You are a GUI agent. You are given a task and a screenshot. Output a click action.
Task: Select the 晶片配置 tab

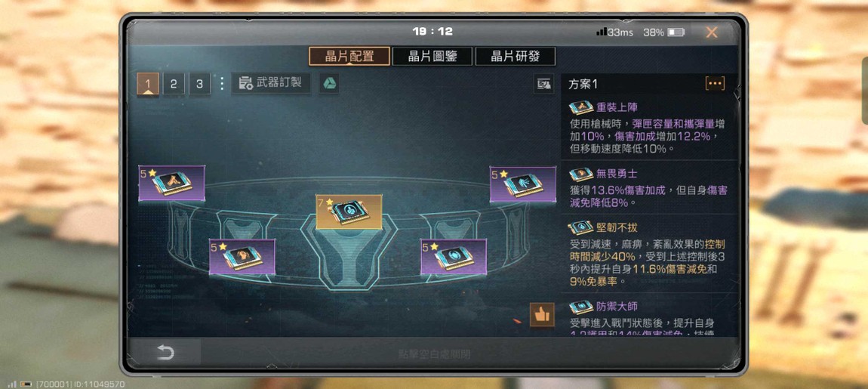click(x=349, y=57)
